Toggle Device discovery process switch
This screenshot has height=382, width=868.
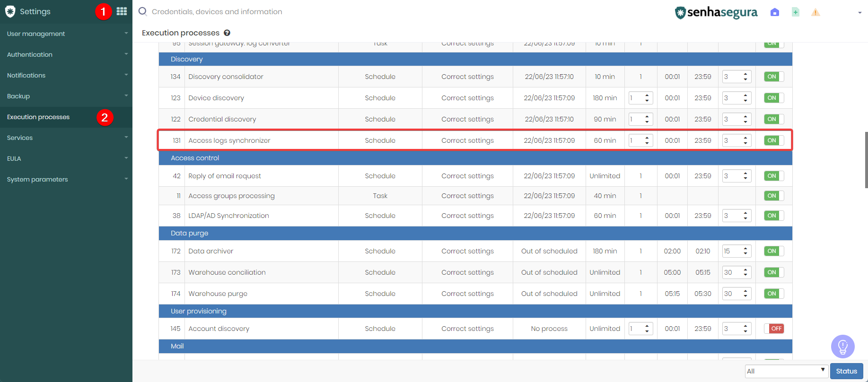pyautogui.click(x=774, y=98)
